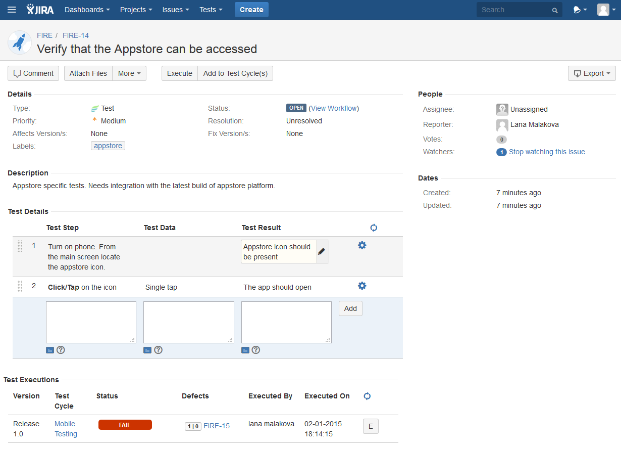This screenshot has height=450, width=621.
Task: Refresh the Test Details table
Action: coord(373,228)
